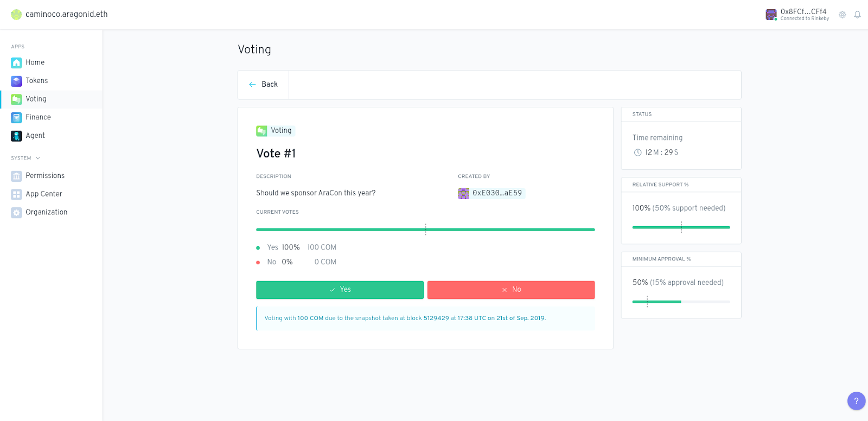The image size is (868, 421).
Task: Open the Home app icon in sidebar
Action: tap(16, 63)
